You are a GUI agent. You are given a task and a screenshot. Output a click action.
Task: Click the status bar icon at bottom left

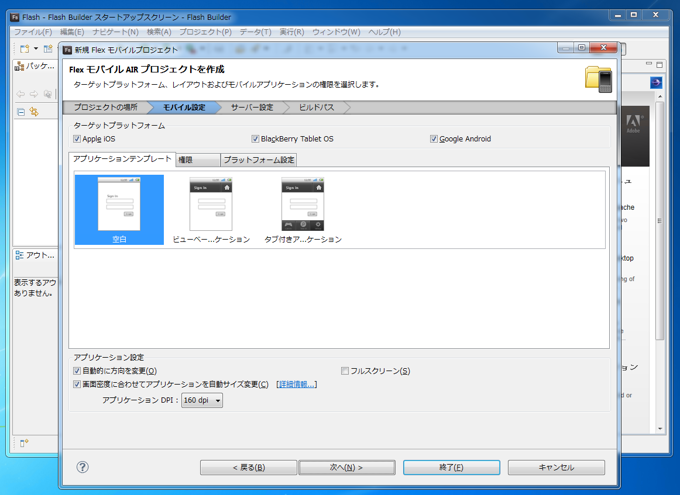(24, 443)
